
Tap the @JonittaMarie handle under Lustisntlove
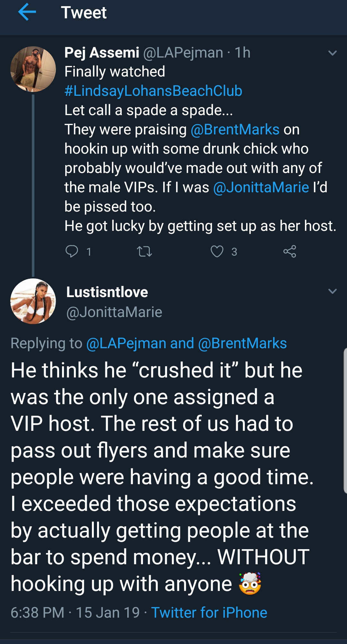tap(114, 312)
